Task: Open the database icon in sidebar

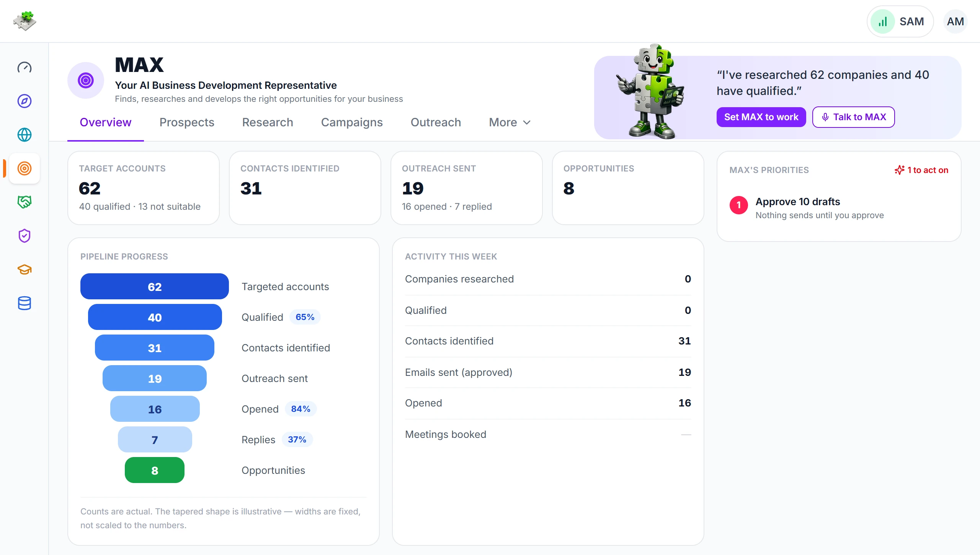Action: [24, 303]
